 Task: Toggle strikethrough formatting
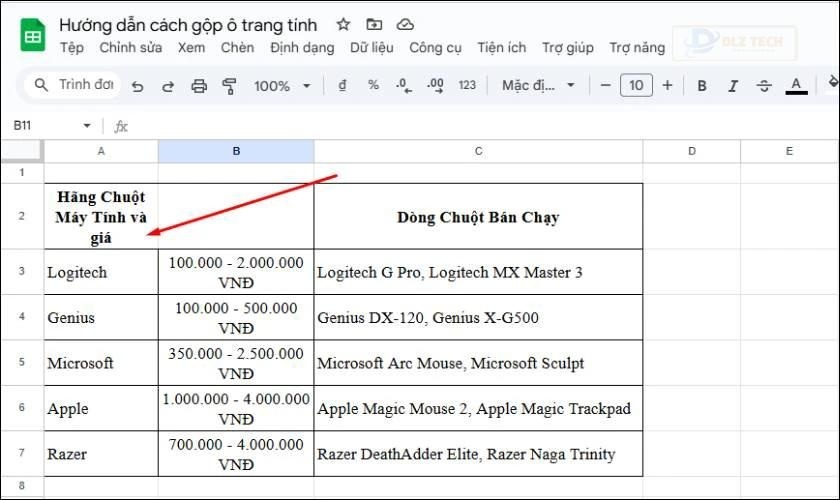pos(764,86)
